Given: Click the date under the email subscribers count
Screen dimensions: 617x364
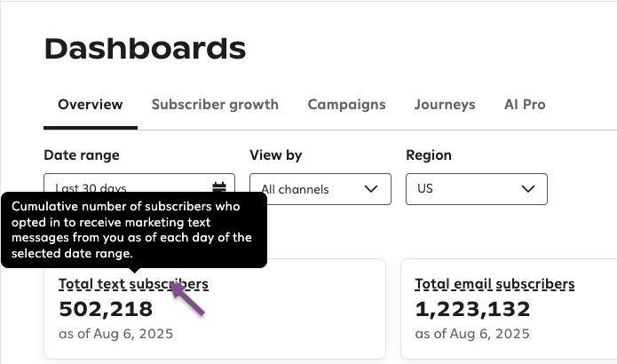Looking at the screenshot, I should pos(472,335).
